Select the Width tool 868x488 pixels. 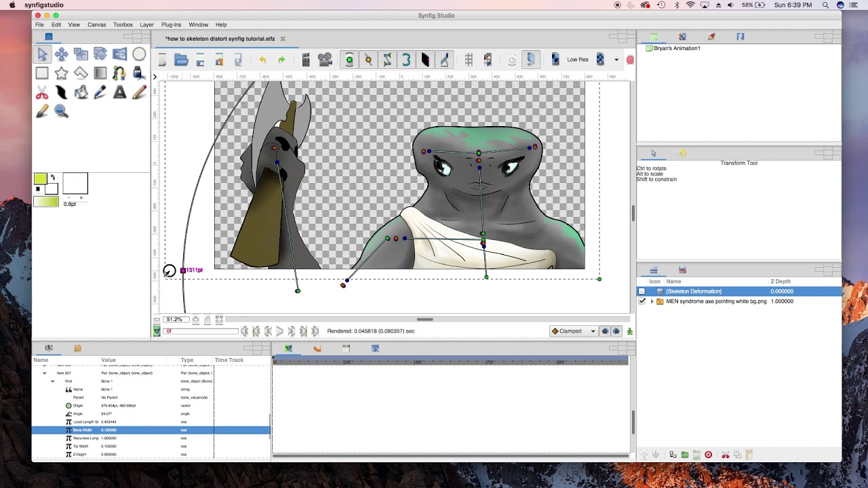coord(62,93)
